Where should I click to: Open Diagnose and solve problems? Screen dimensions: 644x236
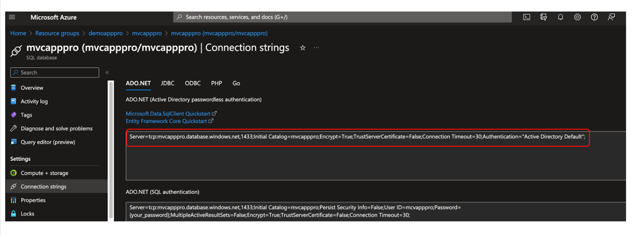[57, 128]
